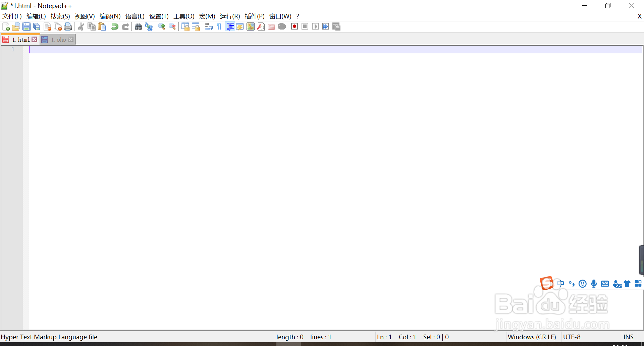Click the Synchronize vertical scrolling icon
Image resolution: width=644 pixels, height=346 pixels.
(x=185, y=27)
